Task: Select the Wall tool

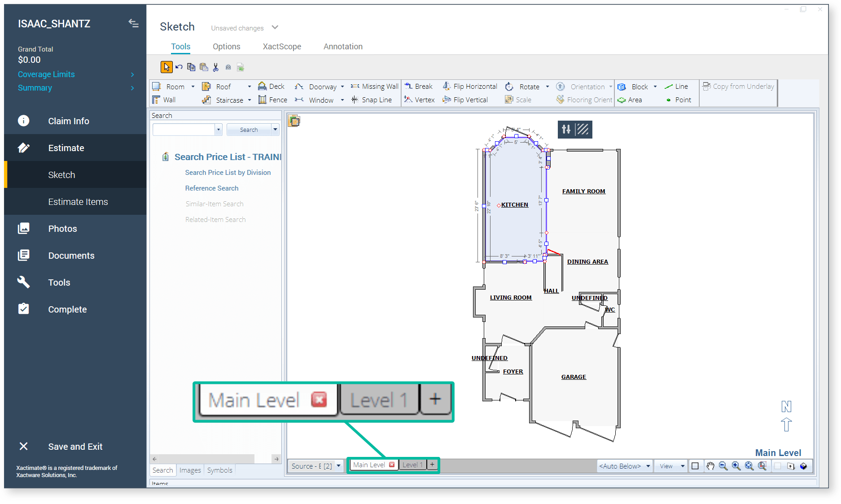Action: point(168,100)
